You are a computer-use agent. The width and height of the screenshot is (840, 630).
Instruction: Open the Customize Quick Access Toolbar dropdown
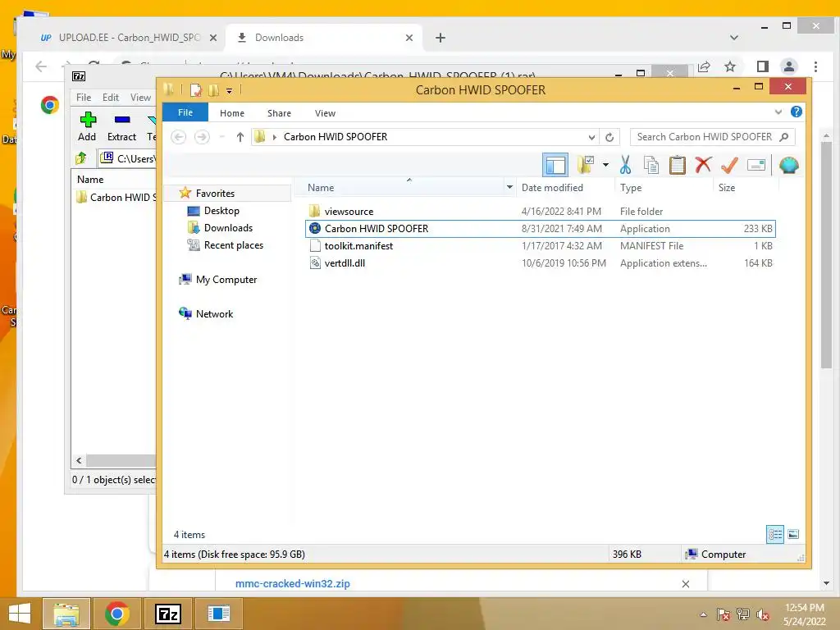pyautogui.click(x=230, y=90)
